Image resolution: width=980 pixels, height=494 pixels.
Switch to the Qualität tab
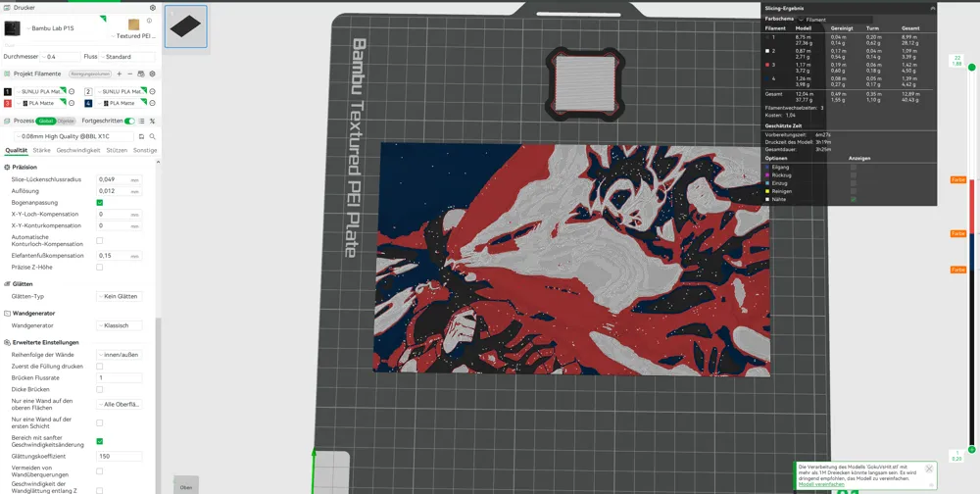(x=17, y=150)
